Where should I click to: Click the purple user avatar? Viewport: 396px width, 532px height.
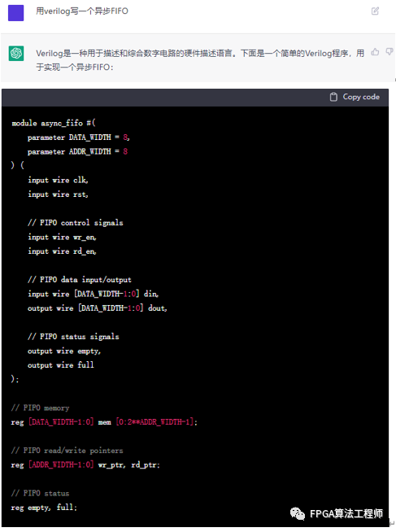click(16, 13)
